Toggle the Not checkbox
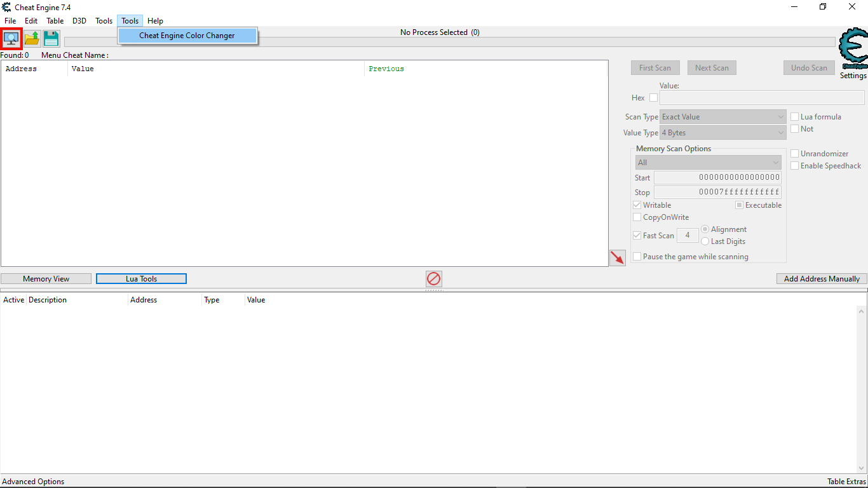The width and height of the screenshot is (868, 488). 794,128
